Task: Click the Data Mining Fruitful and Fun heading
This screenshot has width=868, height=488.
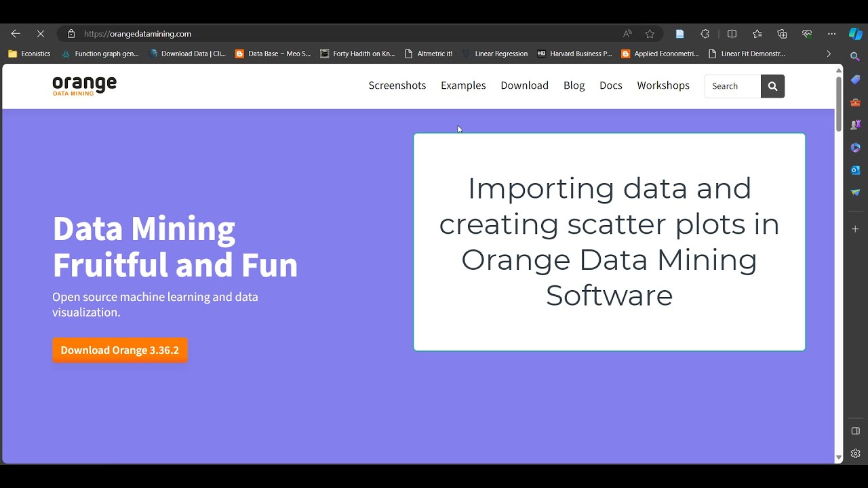Action: tap(175, 247)
